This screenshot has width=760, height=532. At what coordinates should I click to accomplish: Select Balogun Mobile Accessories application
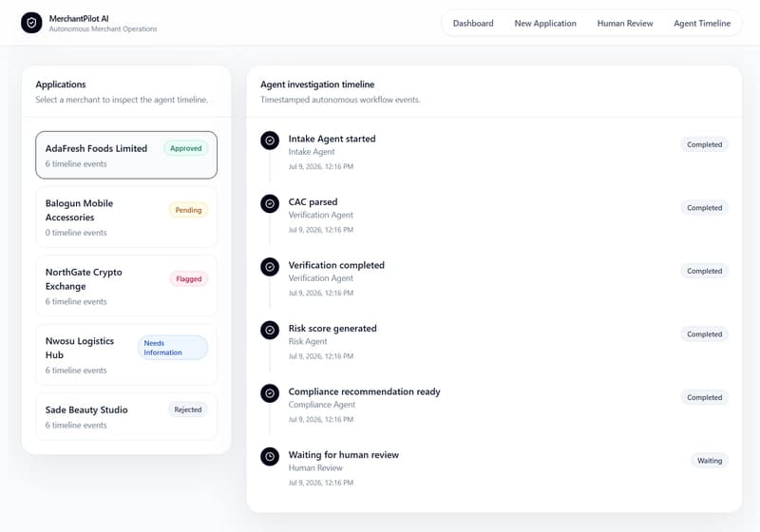(126, 217)
